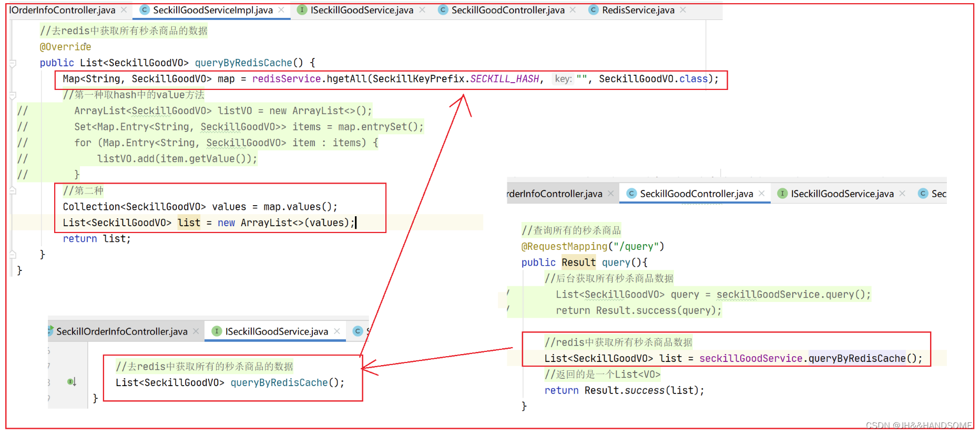Toggle fold marker at queryByRedisCache closing brace
The width and height of the screenshot is (980, 434).
coord(13,255)
